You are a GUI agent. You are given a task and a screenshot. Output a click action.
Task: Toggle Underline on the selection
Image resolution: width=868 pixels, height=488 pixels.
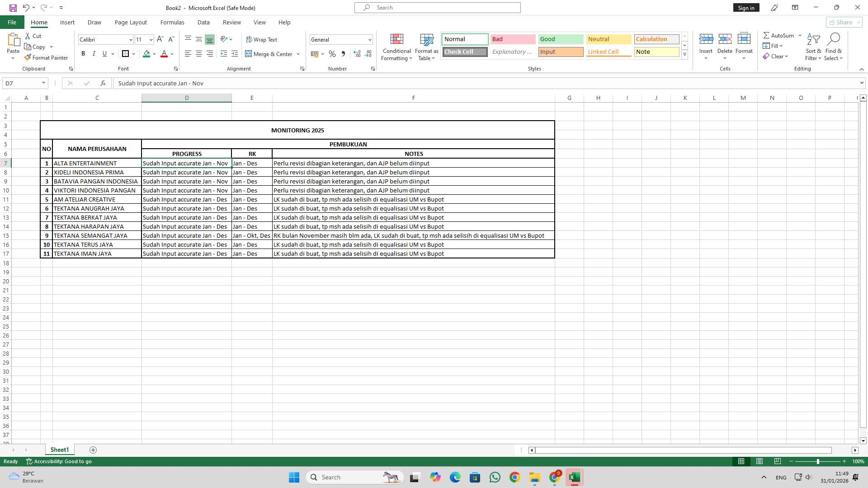(104, 54)
